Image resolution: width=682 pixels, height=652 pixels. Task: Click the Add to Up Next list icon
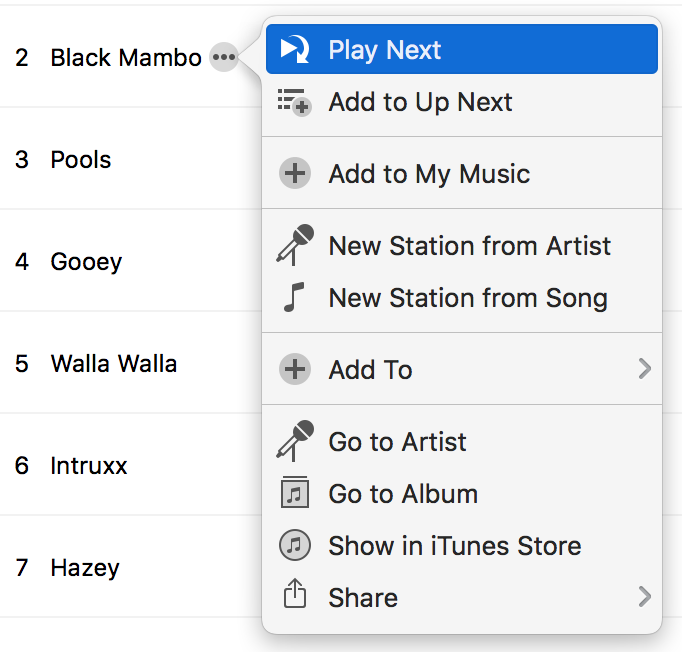pyautogui.click(x=294, y=102)
